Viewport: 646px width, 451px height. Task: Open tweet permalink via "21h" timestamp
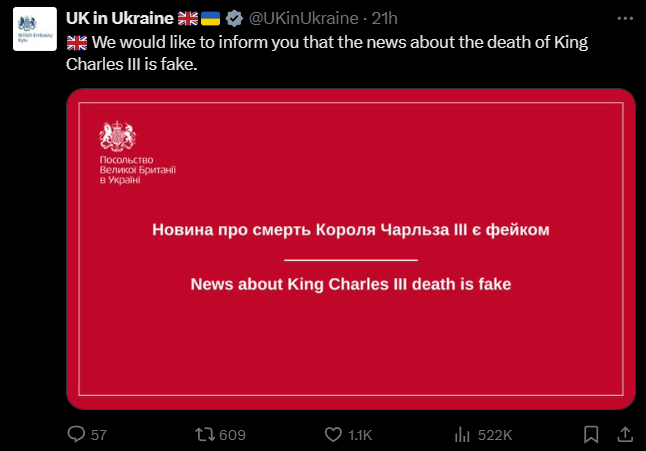tap(385, 18)
